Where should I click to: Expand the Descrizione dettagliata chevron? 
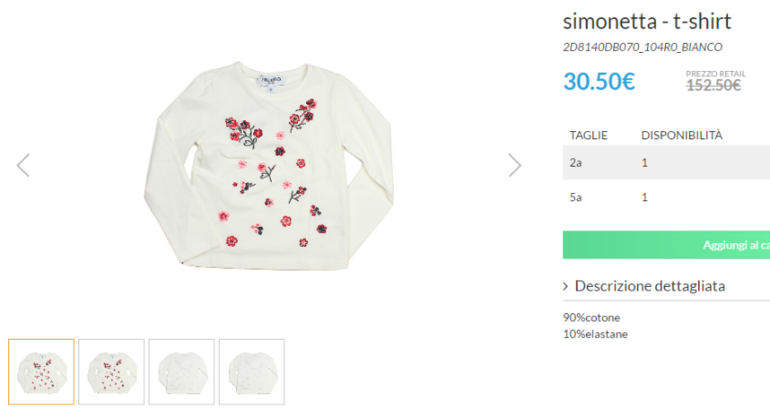pyautogui.click(x=566, y=287)
